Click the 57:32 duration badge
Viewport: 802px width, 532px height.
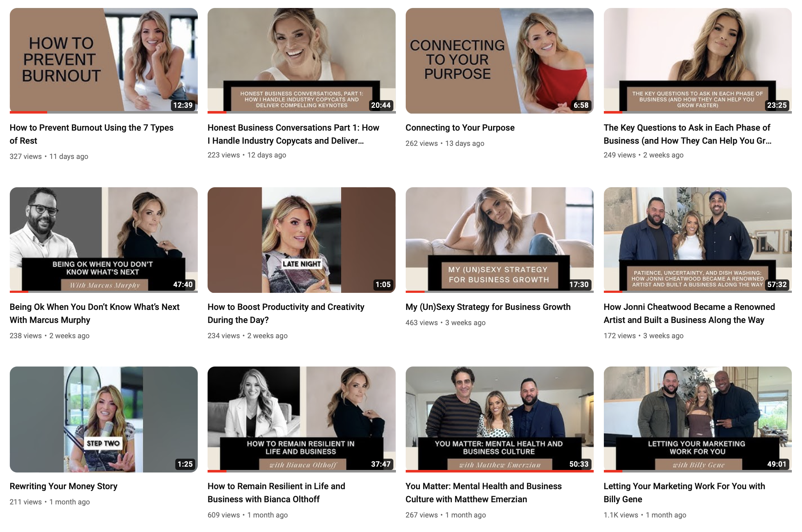click(x=777, y=285)
